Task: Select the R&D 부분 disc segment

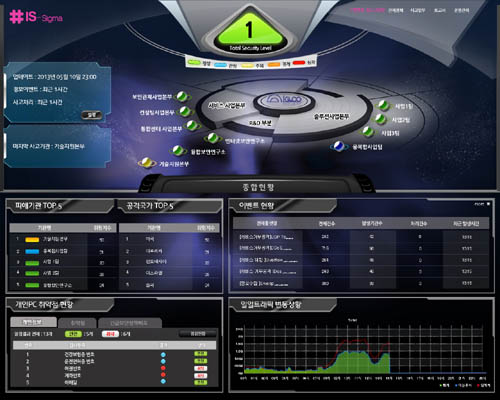Action: pos(261,123)
